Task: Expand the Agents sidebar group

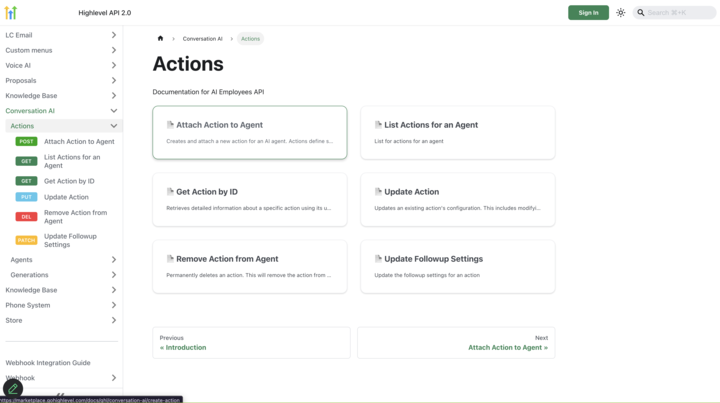Action: [113, 260]
